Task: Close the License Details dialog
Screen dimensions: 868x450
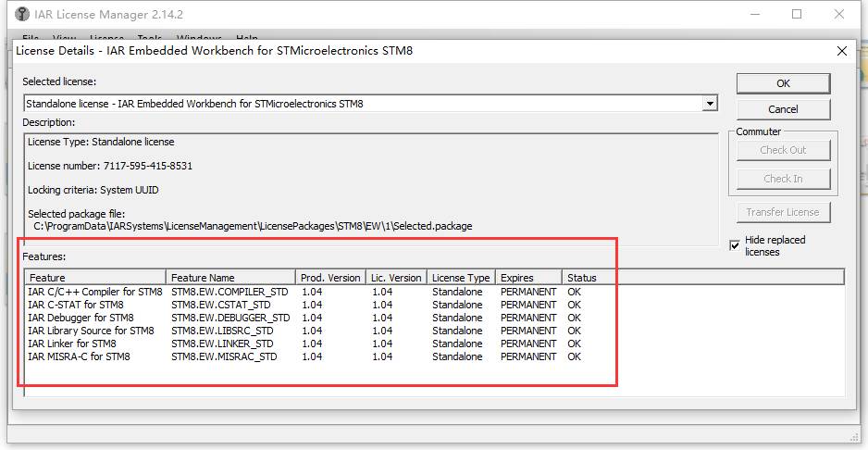Action: tap(842, 52)
